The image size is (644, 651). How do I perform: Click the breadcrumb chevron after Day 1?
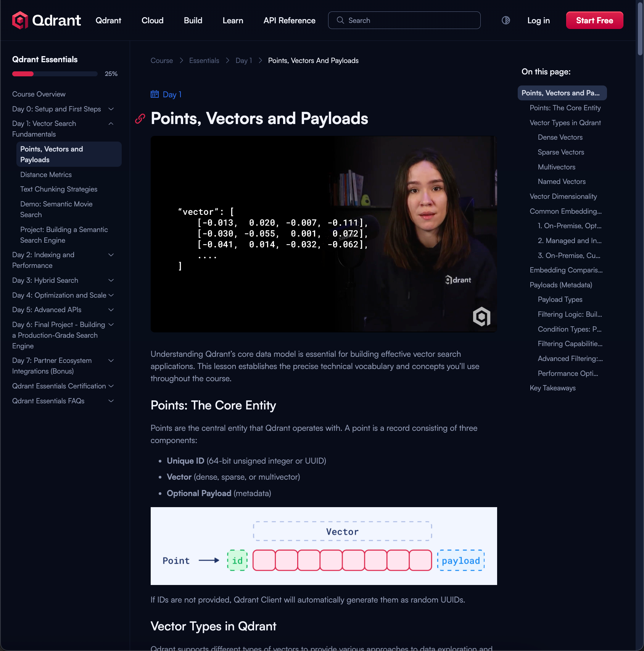click(x=260, y=61)
